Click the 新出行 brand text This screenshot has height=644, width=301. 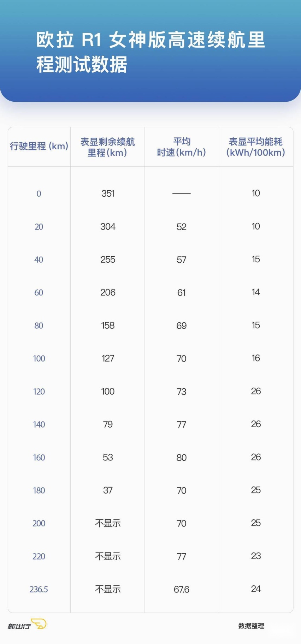[x=19, y=626]
